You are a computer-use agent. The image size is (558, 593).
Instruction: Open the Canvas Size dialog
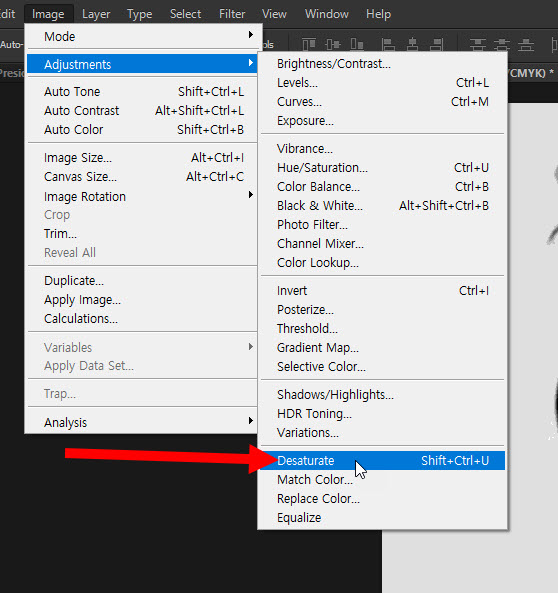(142, 176)
